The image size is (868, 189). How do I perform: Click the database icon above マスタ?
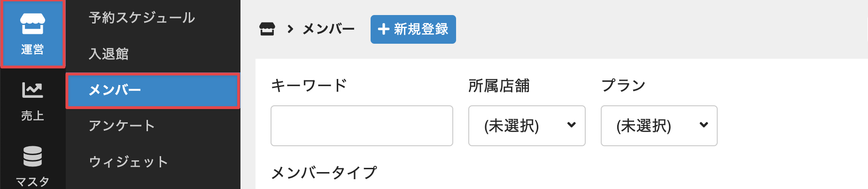[32, 157]
